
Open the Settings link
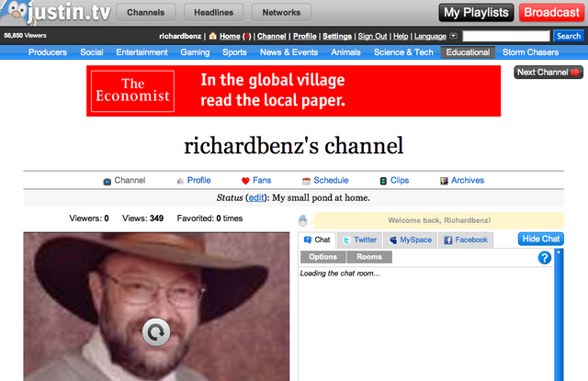337,37
